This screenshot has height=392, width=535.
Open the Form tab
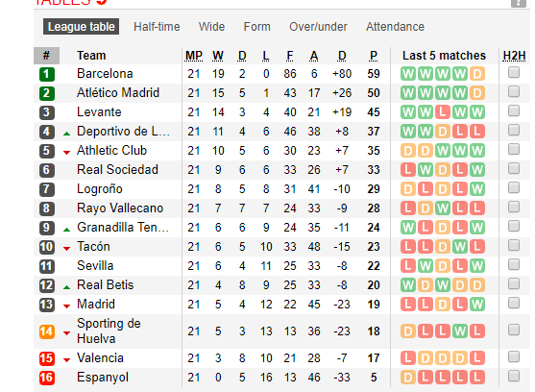(256, 27)
